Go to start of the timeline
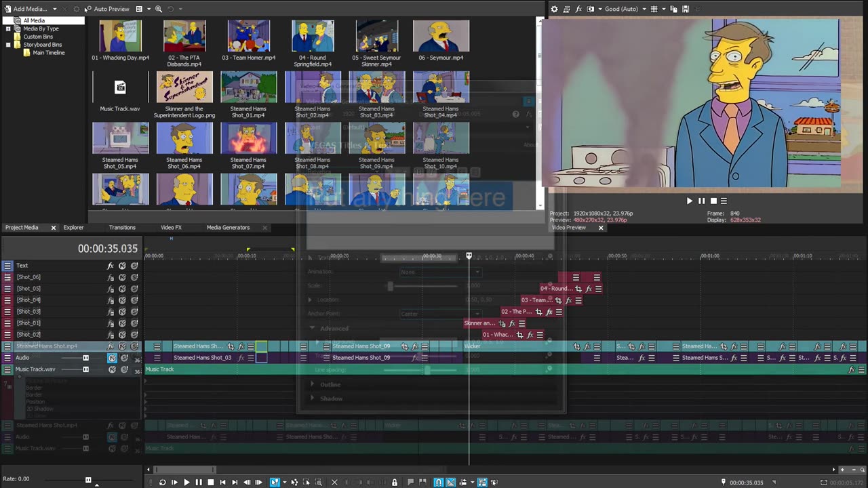The image size is (868, 488). pyautogui.click(x=222, y=483)
